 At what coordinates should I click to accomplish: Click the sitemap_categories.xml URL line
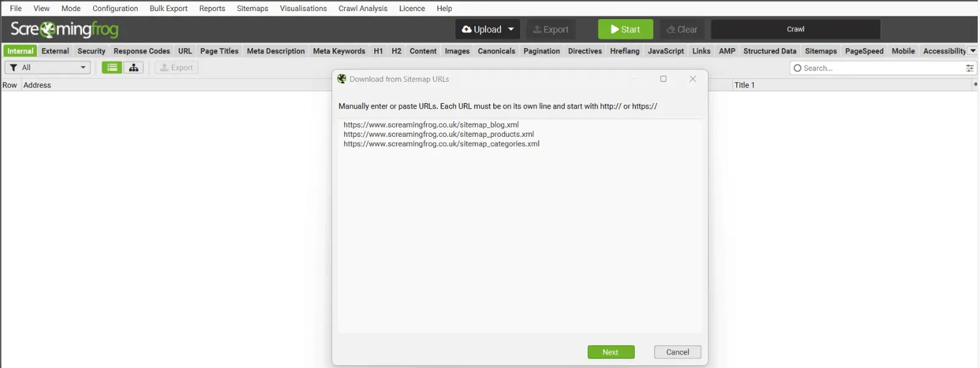(442, 144)
